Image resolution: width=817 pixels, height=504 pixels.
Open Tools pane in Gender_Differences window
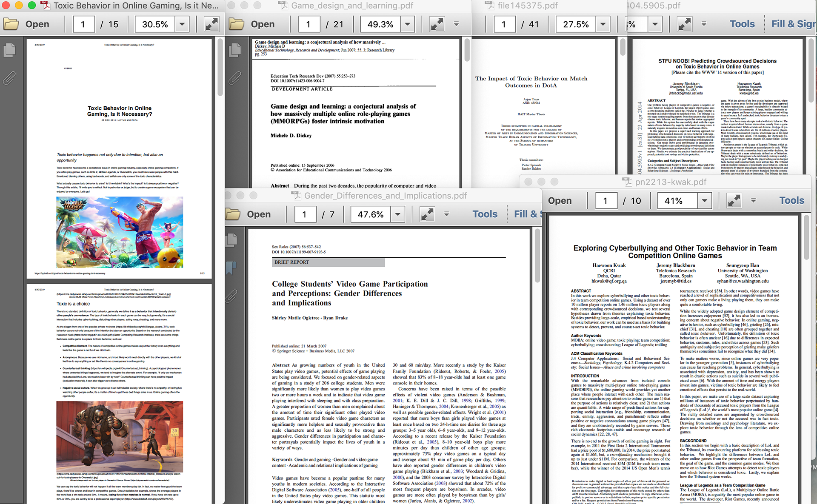click(485, 214)
